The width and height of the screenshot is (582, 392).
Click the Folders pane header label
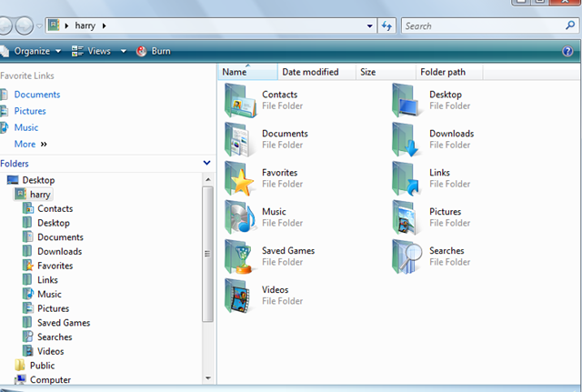(15, 164)
